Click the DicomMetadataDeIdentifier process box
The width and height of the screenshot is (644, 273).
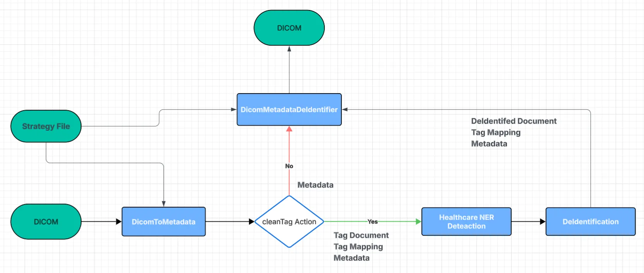coord(289,109)
